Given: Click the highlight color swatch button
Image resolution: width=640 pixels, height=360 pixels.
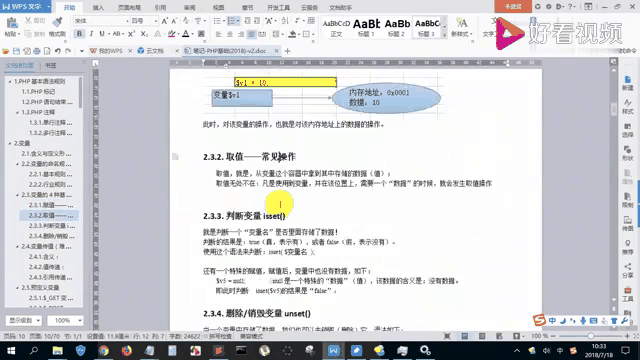Looking at the screenshot, I should [x=171, y=34].
